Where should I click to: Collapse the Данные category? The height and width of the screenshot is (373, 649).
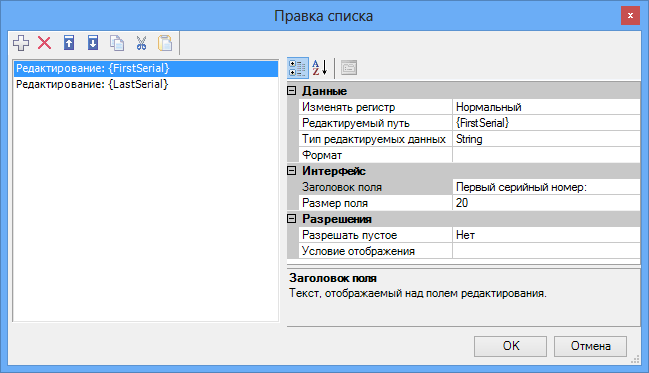292,91
